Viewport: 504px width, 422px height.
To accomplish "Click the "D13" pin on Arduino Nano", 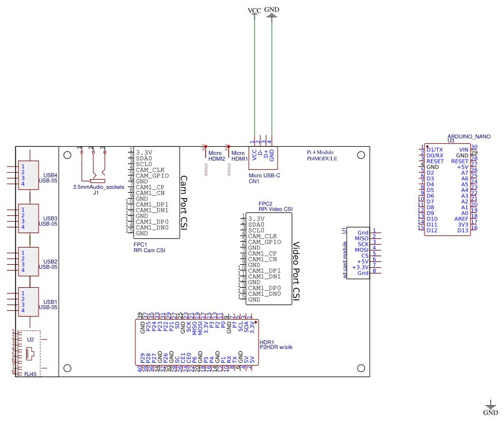I will [x=463, y=230].
